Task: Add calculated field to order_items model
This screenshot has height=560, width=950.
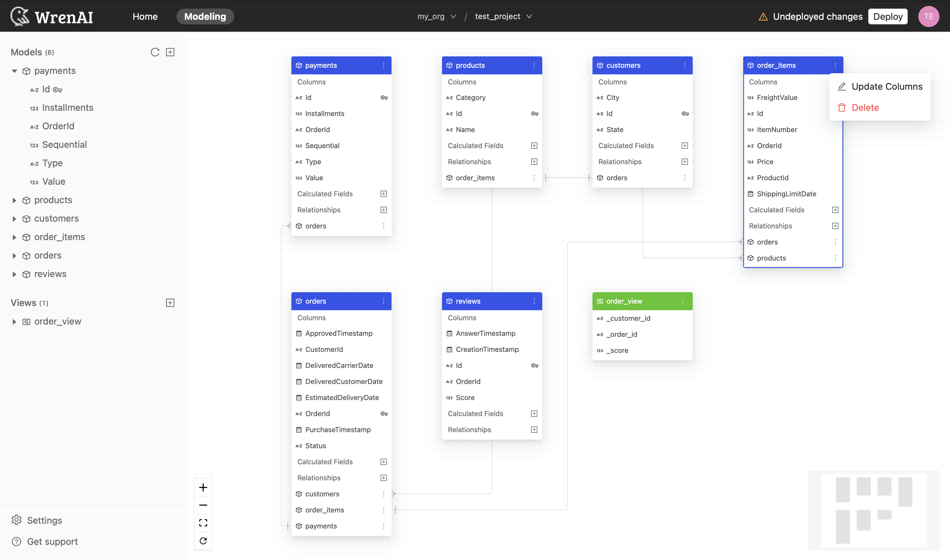Action: pos(835,210)
